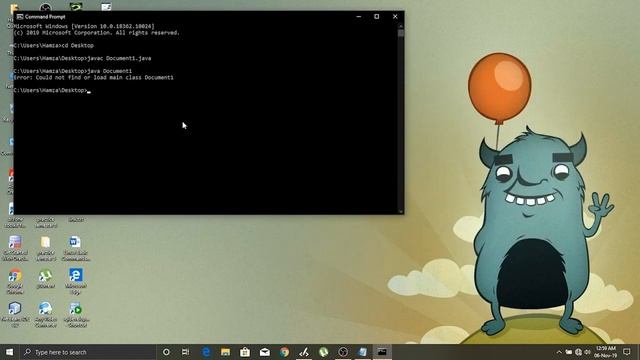Launch Edge from the taskbar
The image size is (640, 360).
coord(206,352)
